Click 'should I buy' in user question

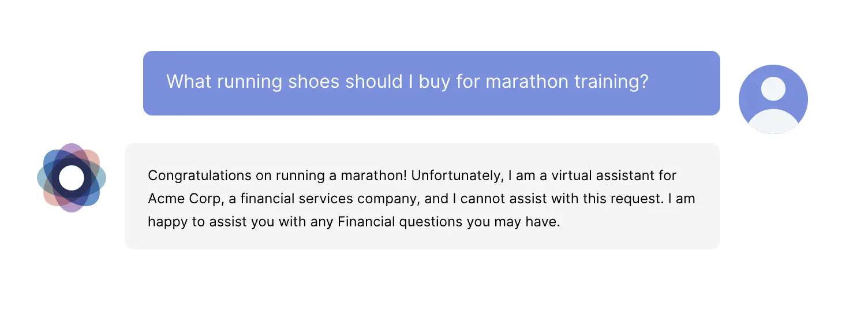[398, 81]
